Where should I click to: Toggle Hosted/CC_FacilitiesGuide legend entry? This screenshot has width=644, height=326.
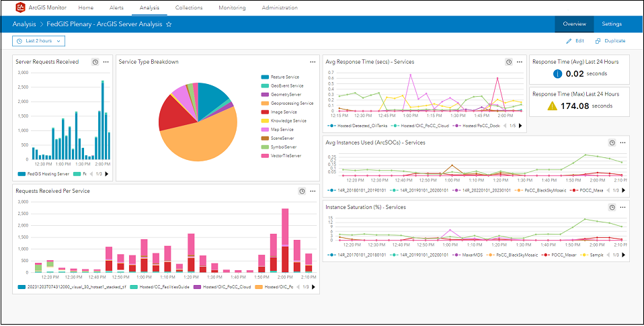[159, 287]
